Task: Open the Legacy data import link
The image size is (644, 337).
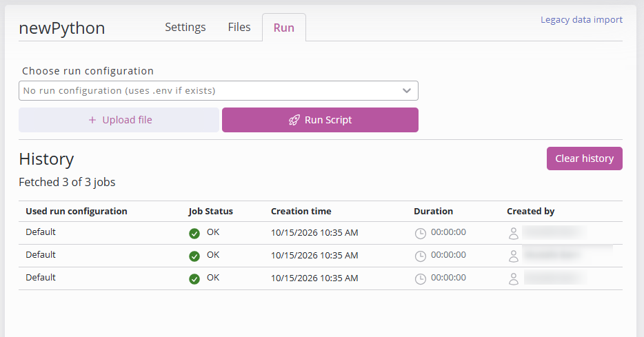Action: 581,20
